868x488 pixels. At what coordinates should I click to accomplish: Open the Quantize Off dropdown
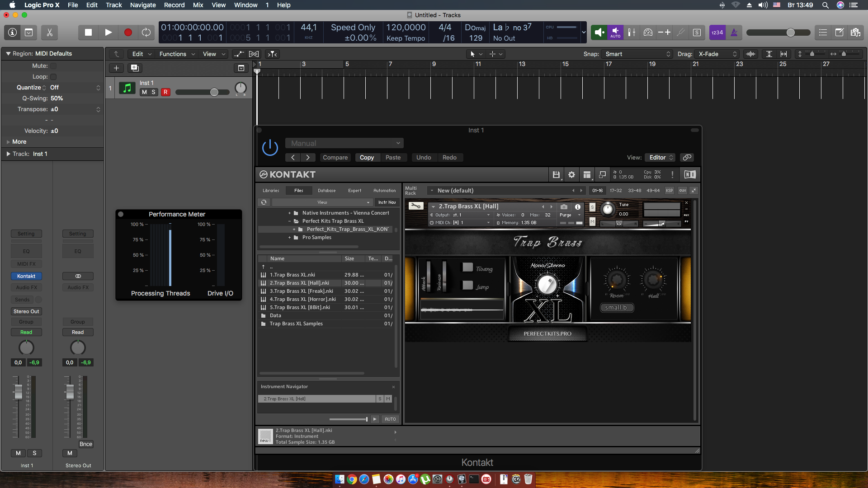pyautogui.click(x=75, y=88)
